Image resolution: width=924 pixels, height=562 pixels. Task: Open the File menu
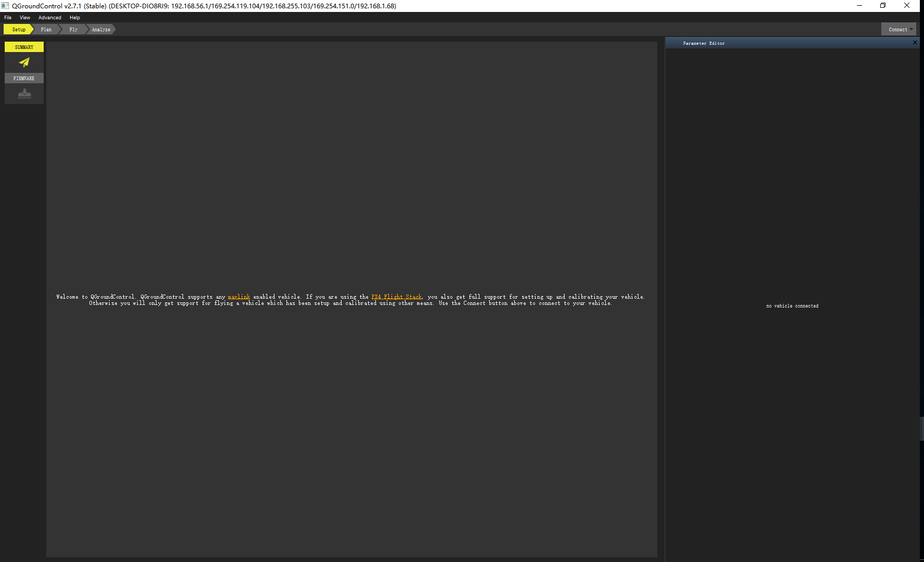click(x=8, y=18)
